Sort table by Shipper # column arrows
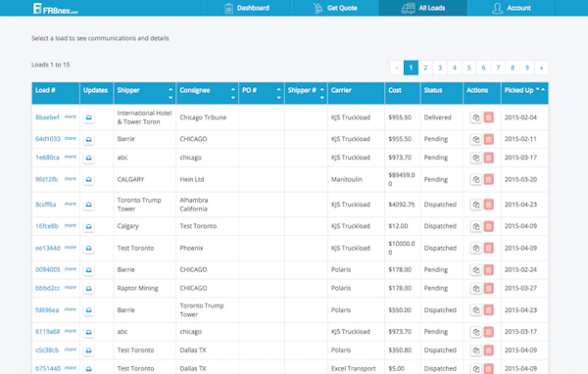 [321, 93]
